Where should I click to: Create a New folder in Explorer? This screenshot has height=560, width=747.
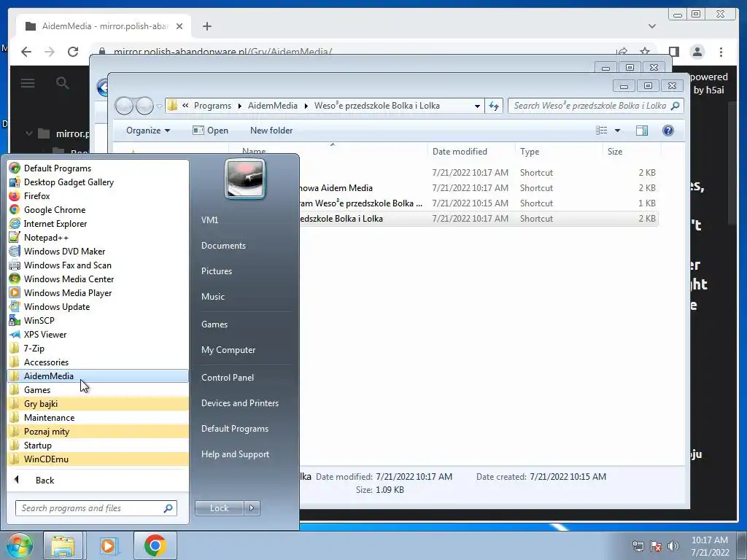271,131
